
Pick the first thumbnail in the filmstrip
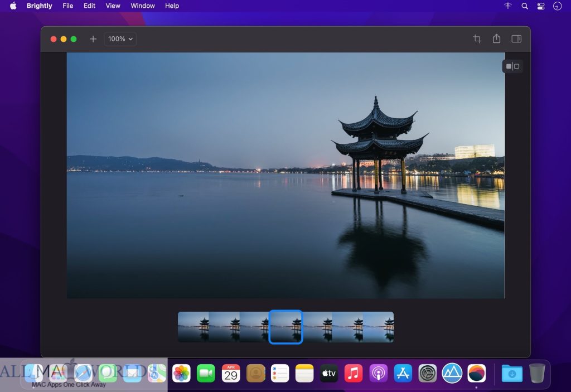[x=193, y=327]
